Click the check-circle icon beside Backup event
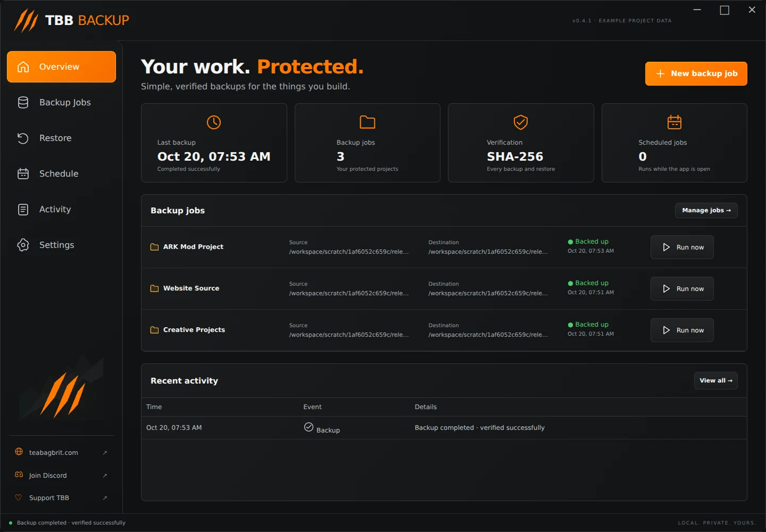Image resolution: width=766 pixels, height=532 pixels. (x=309, y=427)
